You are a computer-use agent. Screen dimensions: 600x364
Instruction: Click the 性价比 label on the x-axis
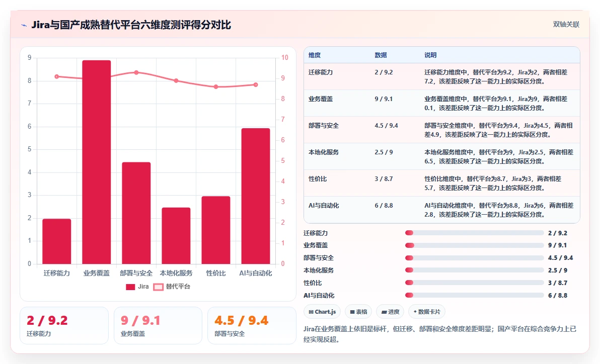216,274
